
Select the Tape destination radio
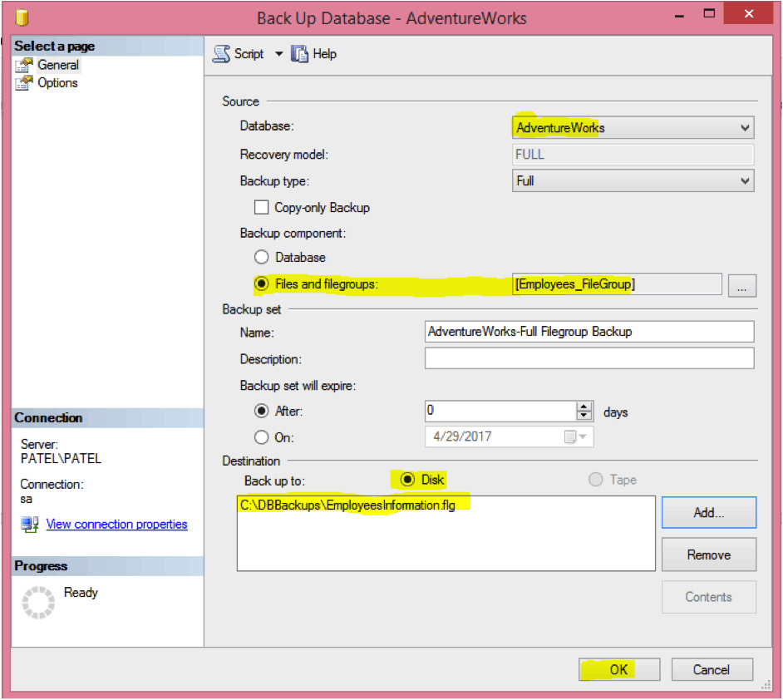click(x=595, y=480)
